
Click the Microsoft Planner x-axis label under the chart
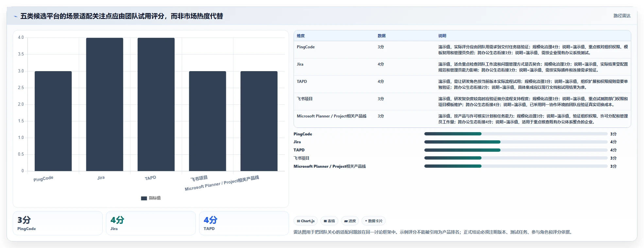tap(222, 183)
